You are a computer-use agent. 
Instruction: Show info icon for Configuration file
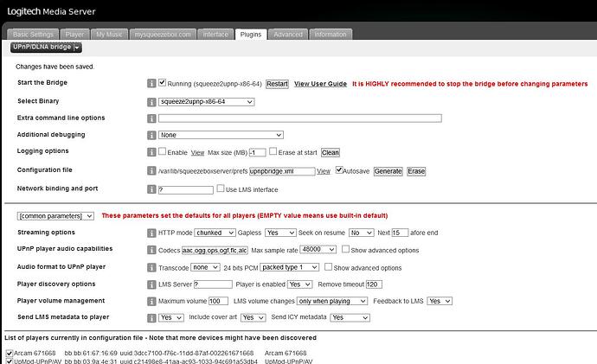tap(151, 170)
